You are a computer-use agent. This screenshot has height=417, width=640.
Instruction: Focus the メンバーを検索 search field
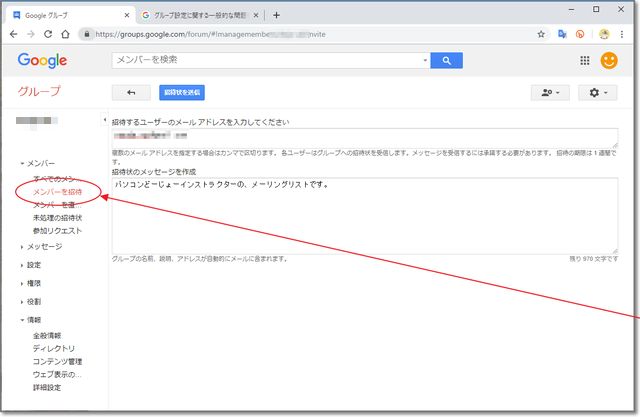[x=265, y=61]
